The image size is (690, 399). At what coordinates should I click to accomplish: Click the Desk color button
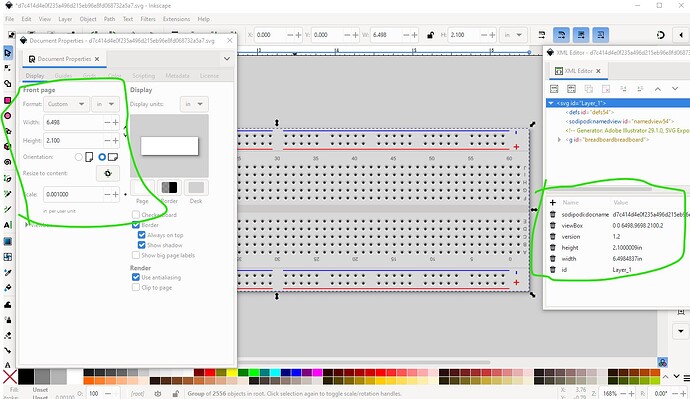click(196, 188)
